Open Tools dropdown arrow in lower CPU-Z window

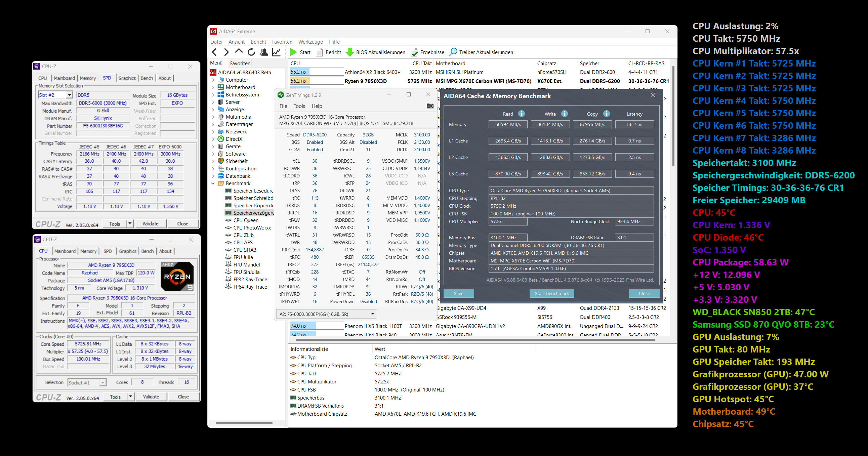[130, 397]
